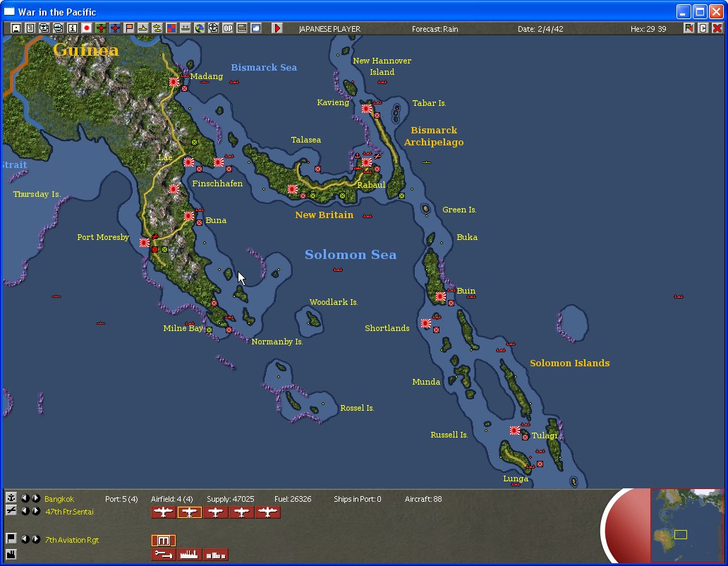Click the red plane on green background icon
Screen dimensions: 728x566
tap(101, 28)
